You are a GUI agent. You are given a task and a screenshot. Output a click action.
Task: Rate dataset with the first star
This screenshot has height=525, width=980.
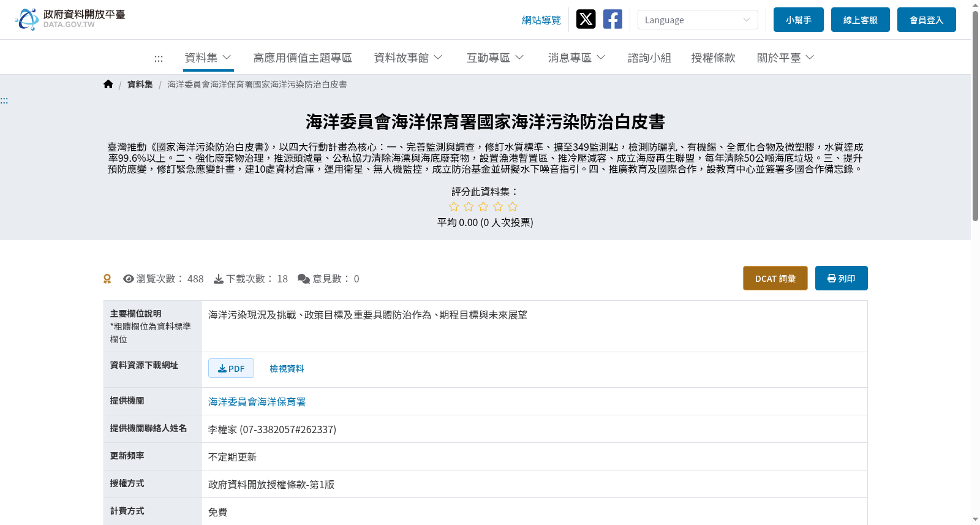[454, 207]
